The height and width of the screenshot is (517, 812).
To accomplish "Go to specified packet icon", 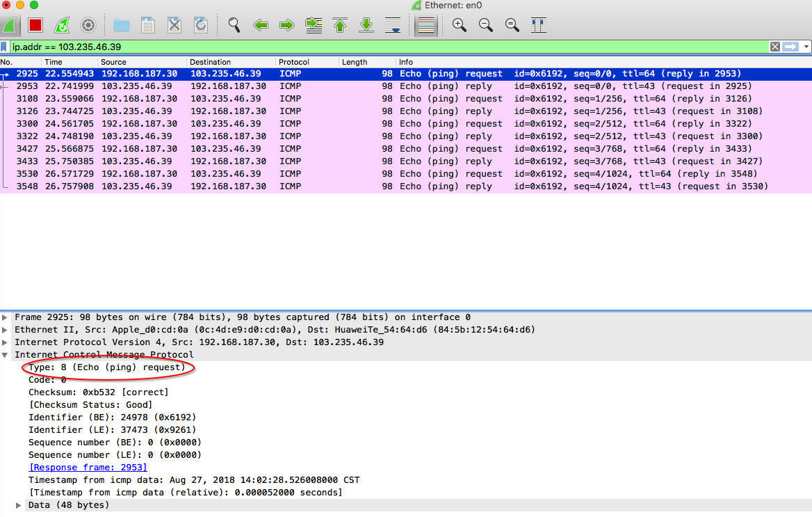I will (314, 25).
